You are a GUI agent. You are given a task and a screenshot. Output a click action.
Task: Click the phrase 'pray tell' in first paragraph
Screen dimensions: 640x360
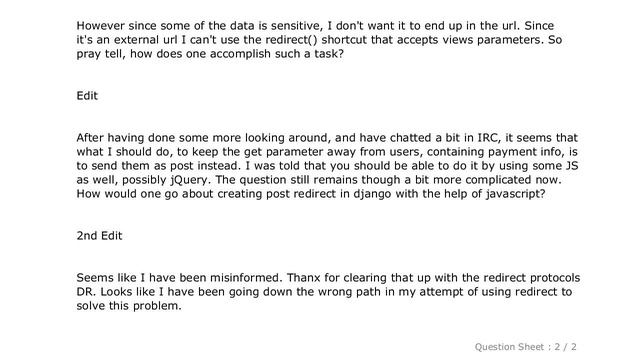point(100,54)
